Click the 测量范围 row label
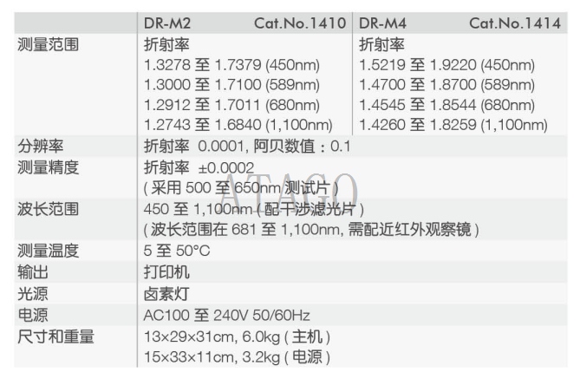The image size is (580, 392). [48, 45]
